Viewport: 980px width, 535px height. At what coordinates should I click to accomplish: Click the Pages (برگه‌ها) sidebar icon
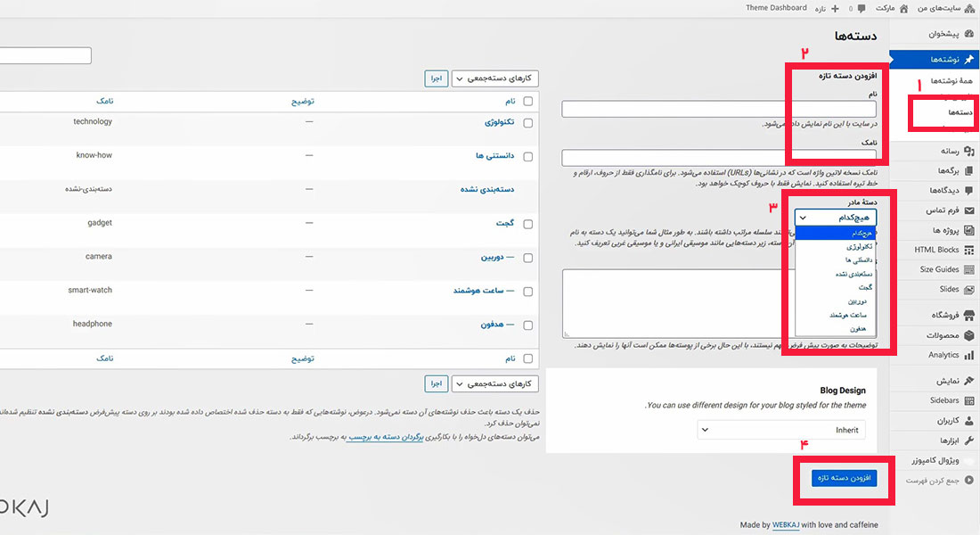968,170
